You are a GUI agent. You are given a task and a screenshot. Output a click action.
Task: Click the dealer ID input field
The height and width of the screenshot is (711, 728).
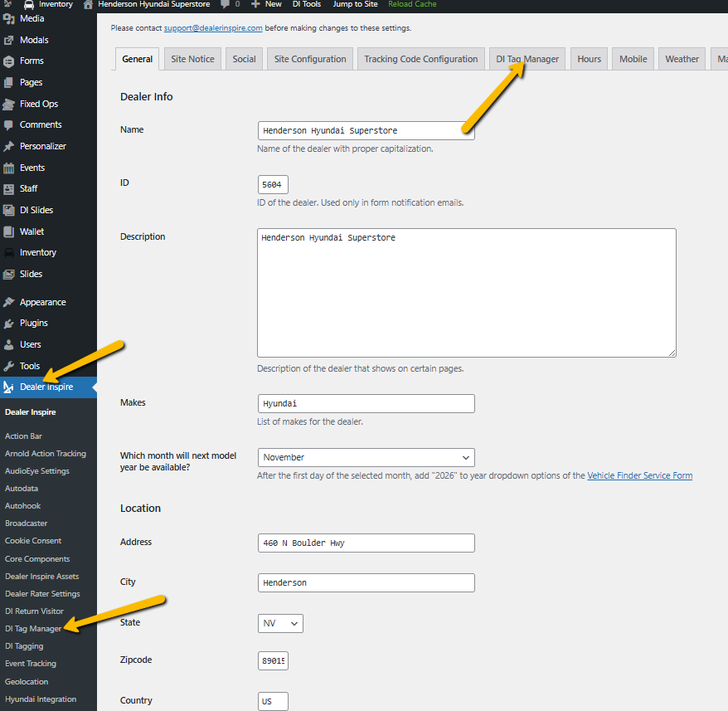click(x=273, y=184)
